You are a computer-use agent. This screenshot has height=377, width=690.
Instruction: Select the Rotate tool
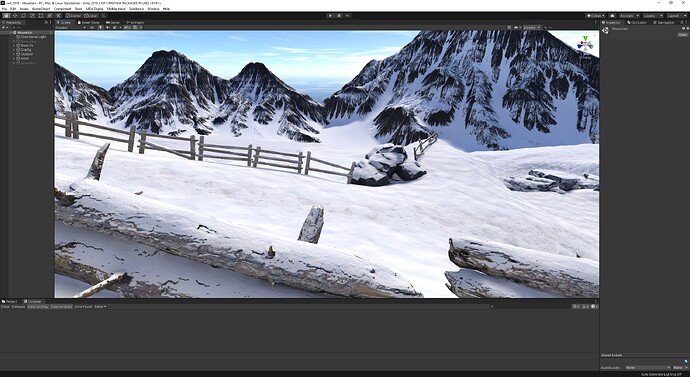tap(23, 16)
